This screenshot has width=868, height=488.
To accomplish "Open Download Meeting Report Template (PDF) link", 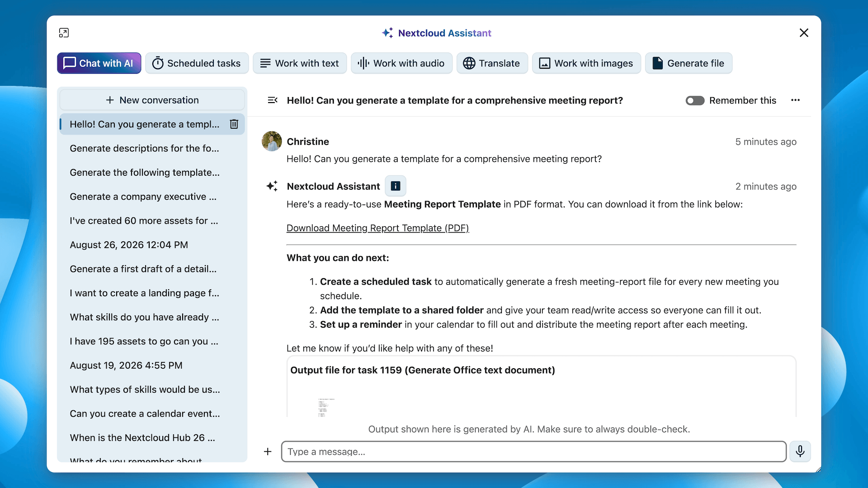I will coord(377,228).
